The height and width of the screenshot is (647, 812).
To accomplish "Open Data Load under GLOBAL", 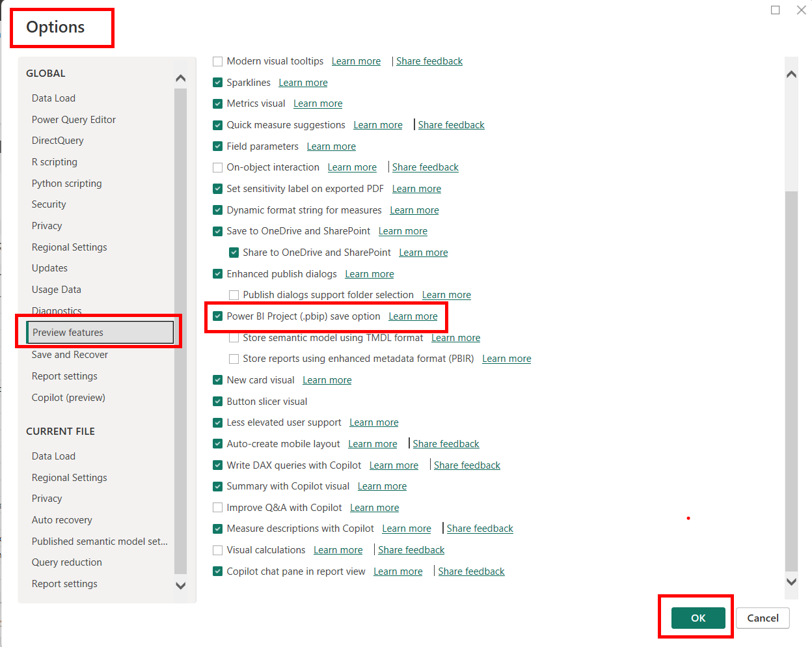I will pos(53,98).
